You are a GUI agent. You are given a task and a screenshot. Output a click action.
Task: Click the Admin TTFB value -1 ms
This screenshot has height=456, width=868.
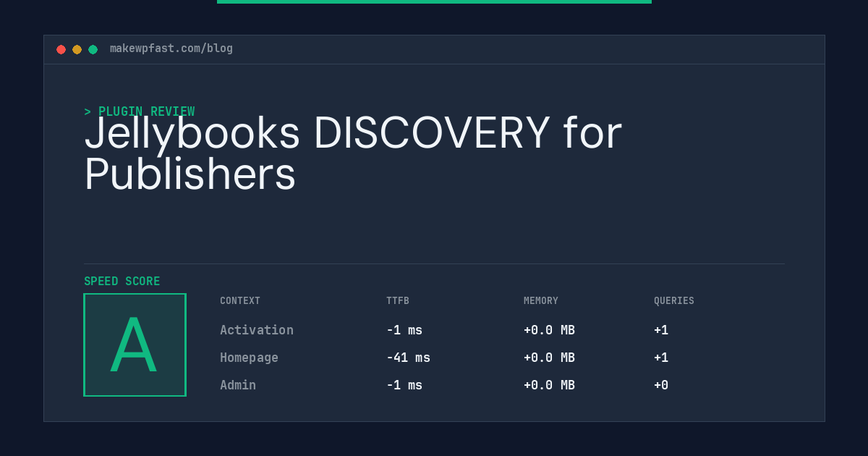click(x=404, y=385)
